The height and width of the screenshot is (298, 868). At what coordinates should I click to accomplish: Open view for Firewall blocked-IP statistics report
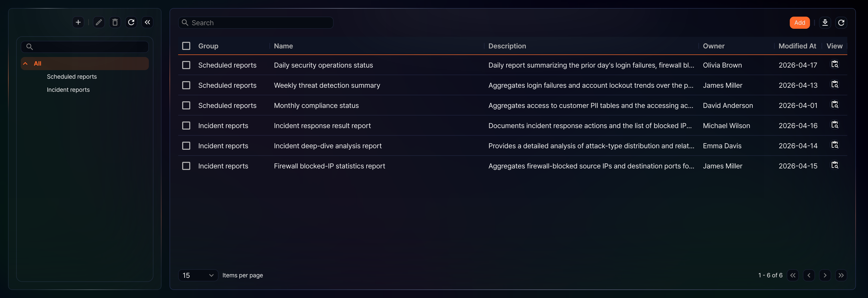click(x=835, y=165)
